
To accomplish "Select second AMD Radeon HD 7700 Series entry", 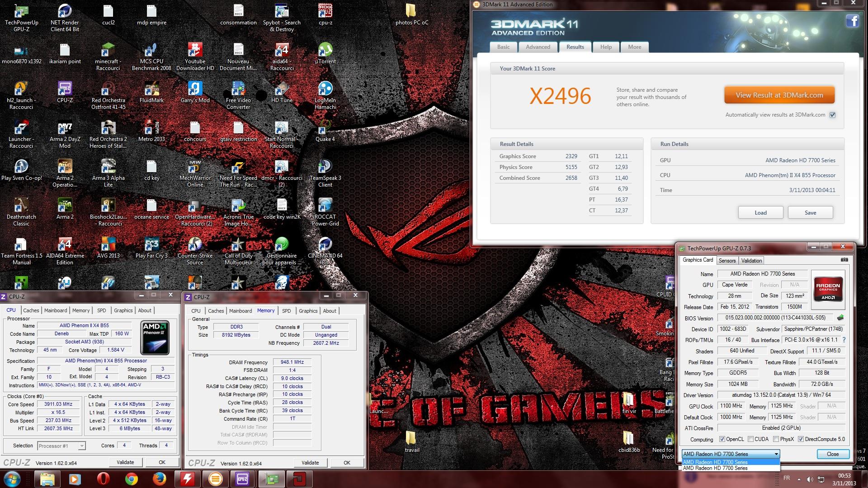I will point(731,468).
